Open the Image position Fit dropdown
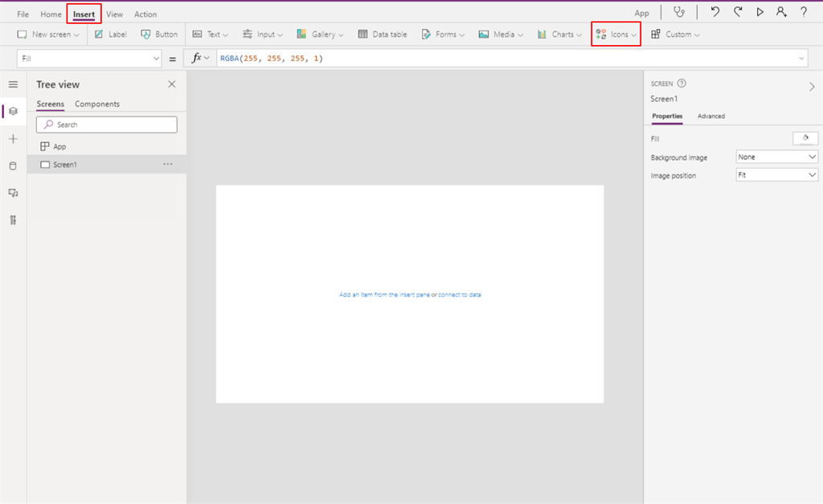Viewport: 823px width, 504px height. [776, 175]
